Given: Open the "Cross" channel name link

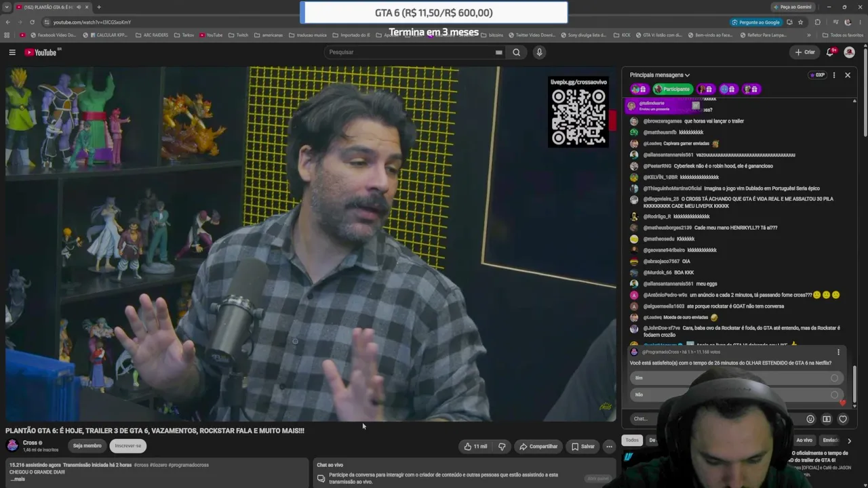Looking at the screenshot, I should tap(30, 443).
